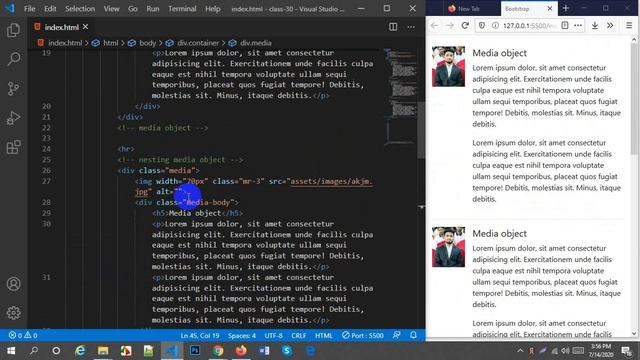Open Photoshop from the taskbar
This screenshot has width=640, height=360.
(195, 351)
